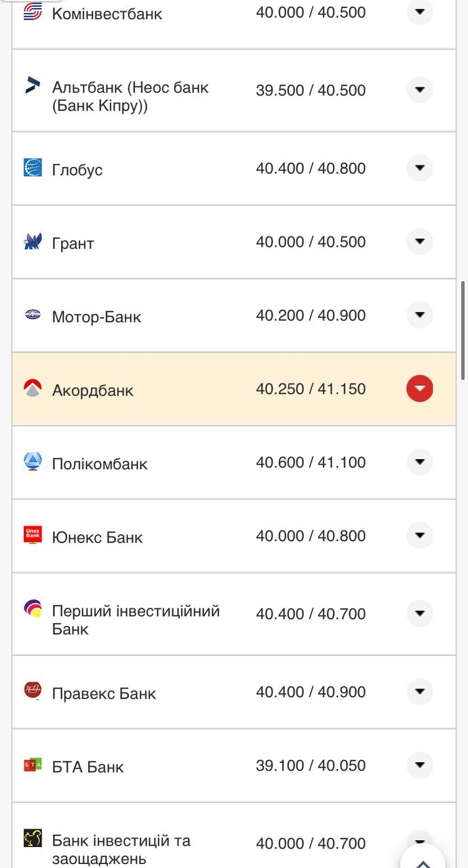Open the Грант bank name link
Image resolution: width=468 pixels, height=868 pixels.
pos(73,243)
